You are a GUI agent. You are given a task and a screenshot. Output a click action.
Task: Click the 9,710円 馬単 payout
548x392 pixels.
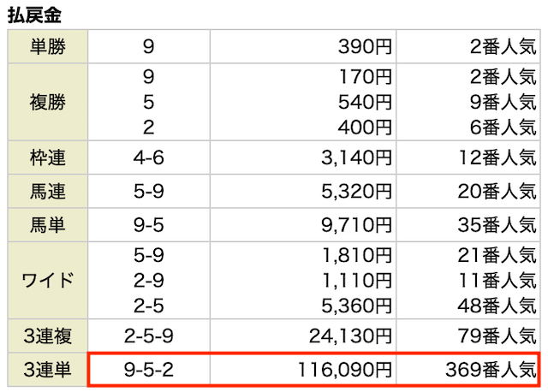tap(356, 224)
